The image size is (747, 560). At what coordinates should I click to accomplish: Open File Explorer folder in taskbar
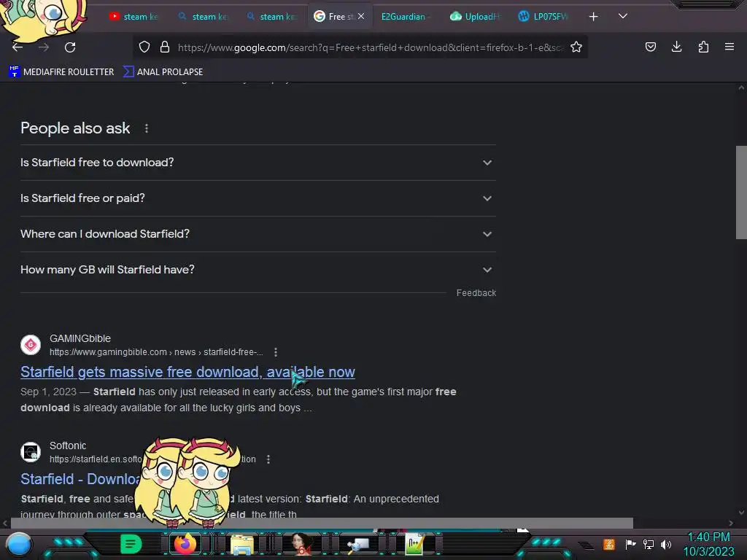click(242, 544)
